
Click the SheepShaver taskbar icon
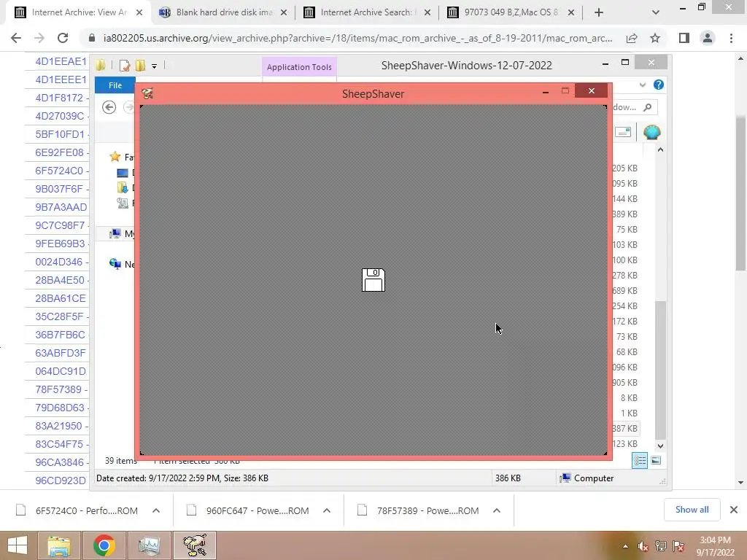click(x=195, y=545)
